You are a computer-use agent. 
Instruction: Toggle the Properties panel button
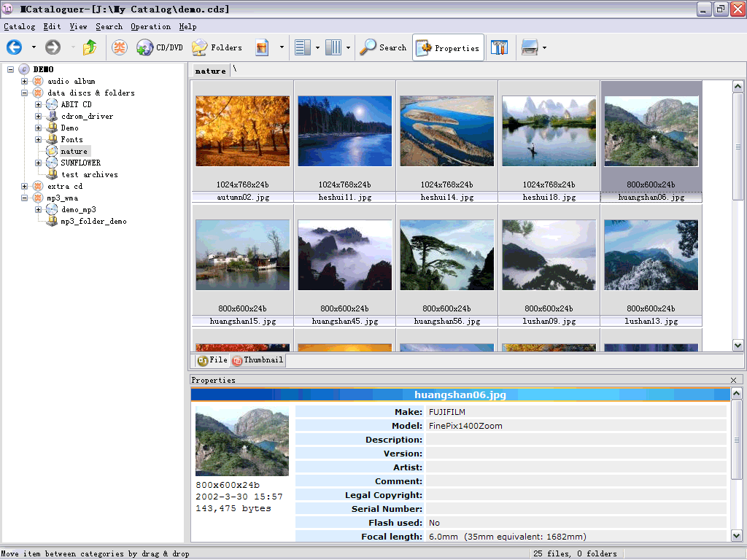(x=448, y=47)
